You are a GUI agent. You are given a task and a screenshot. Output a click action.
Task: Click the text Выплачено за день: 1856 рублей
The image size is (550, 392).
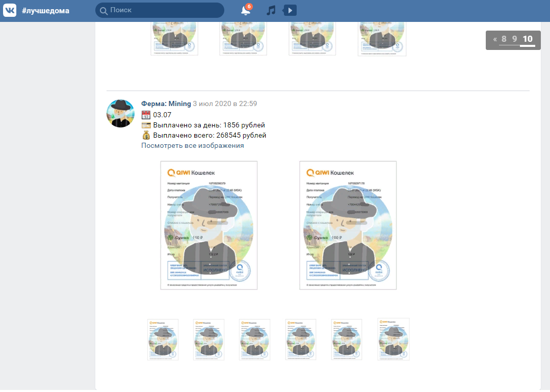pyautogui.click(x=209, y=125)
